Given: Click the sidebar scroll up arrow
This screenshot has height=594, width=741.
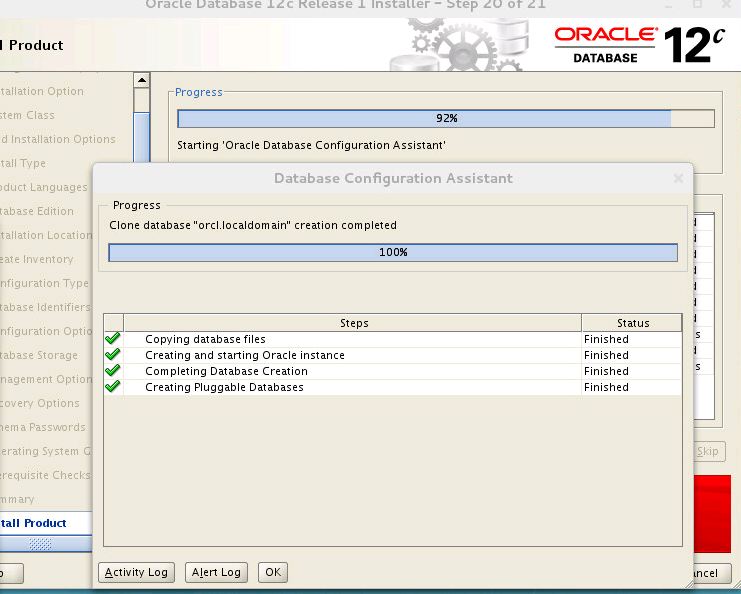Looking at the screenshot, I should 142,80.
